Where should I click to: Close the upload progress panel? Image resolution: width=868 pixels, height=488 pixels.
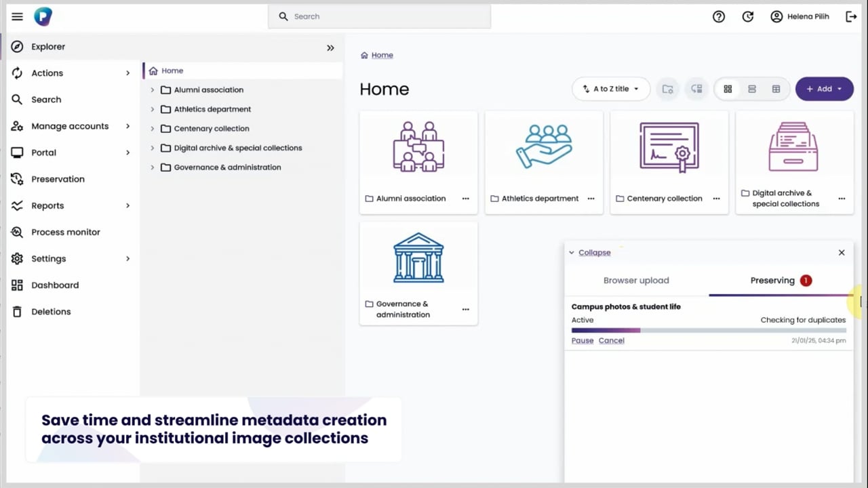tap(842, 253)
